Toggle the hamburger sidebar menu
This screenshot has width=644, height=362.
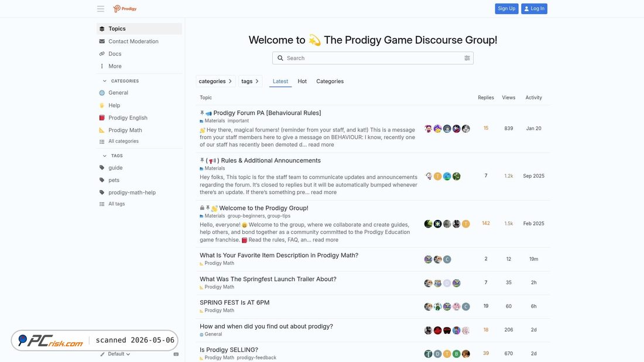101,9
